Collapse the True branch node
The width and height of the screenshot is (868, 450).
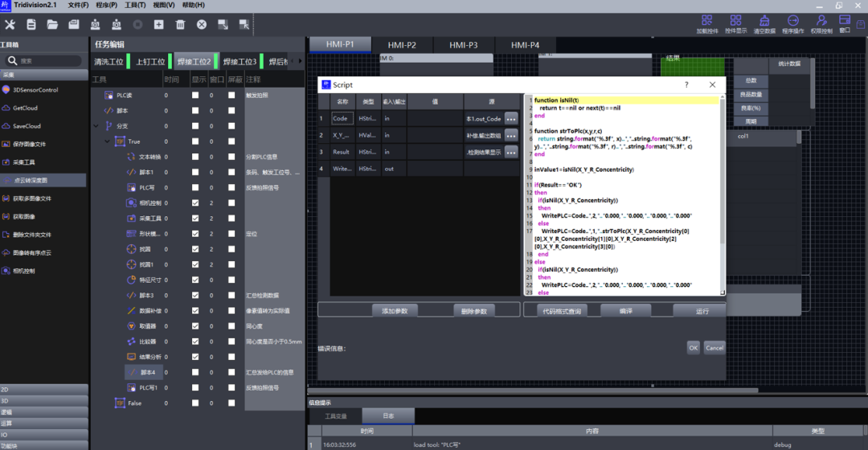coord(108,141)
